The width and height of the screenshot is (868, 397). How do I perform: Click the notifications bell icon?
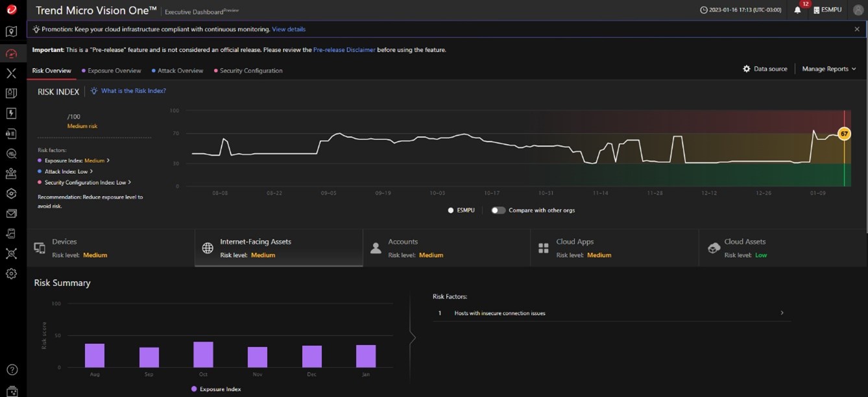coord(797,10)
